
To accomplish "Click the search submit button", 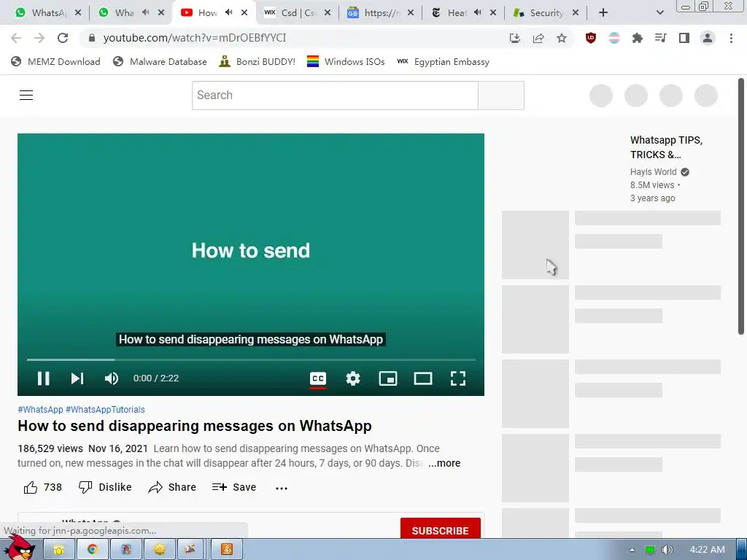I will coord(501,96).
